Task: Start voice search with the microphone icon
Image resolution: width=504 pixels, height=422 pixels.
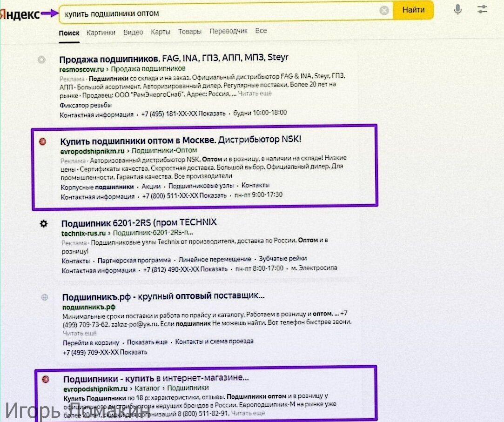Action: [458, 10]
